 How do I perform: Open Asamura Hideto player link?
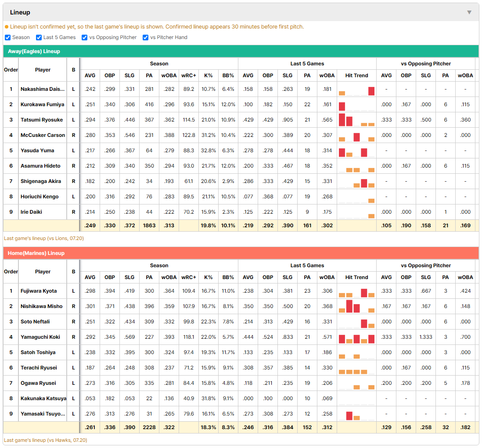(x=40, y=166)
